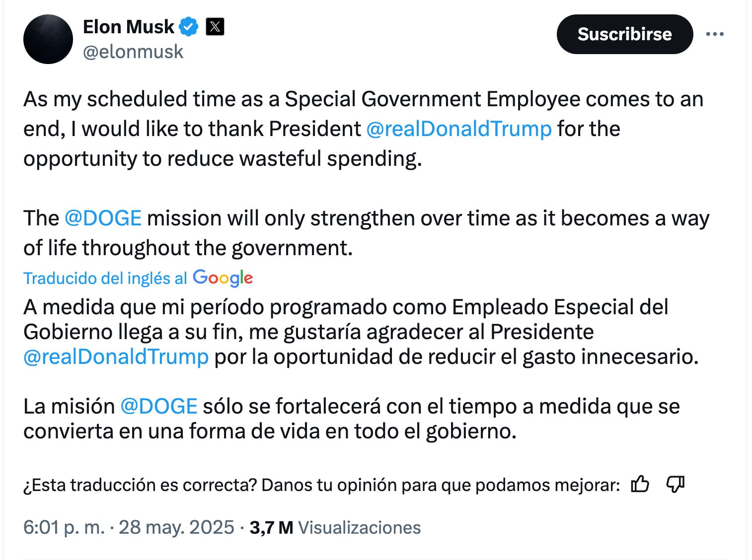Click @DOGE mention in Spanish translation

click(x=158, y=407)
